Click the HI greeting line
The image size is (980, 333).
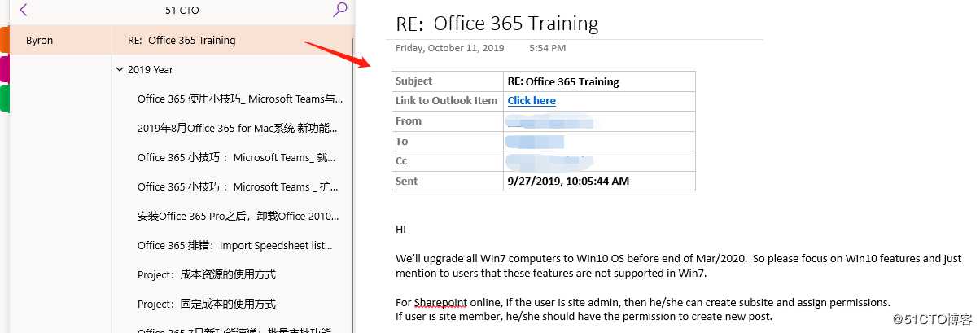pyautogui.click(x=400, y=230)
